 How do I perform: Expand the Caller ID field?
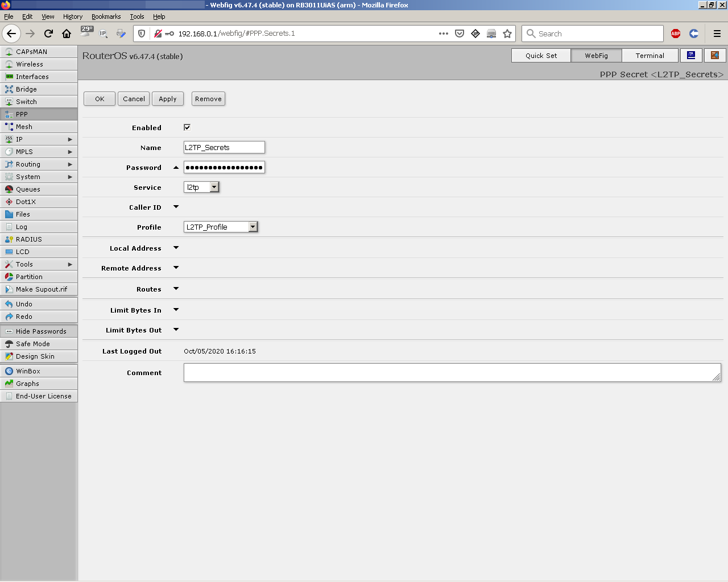pos(176,207)
